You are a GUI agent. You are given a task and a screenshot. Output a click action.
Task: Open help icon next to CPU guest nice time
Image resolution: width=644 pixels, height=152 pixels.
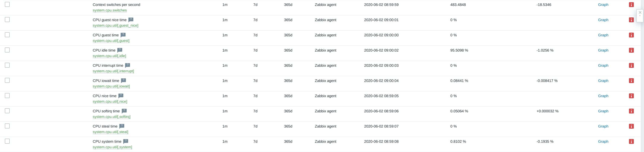point(131,20)
